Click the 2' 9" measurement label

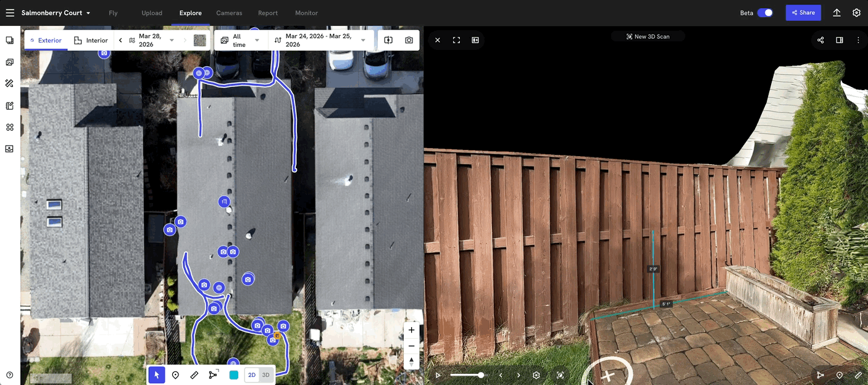653,269
